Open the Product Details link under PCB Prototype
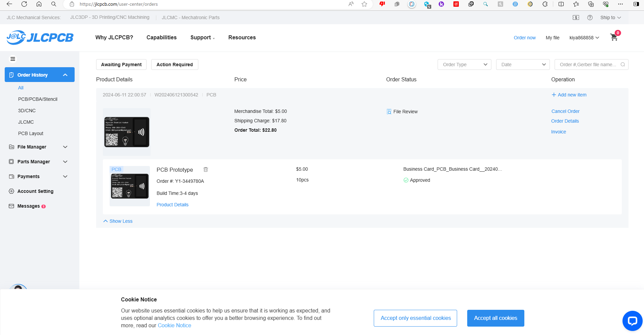 [172, 205]
